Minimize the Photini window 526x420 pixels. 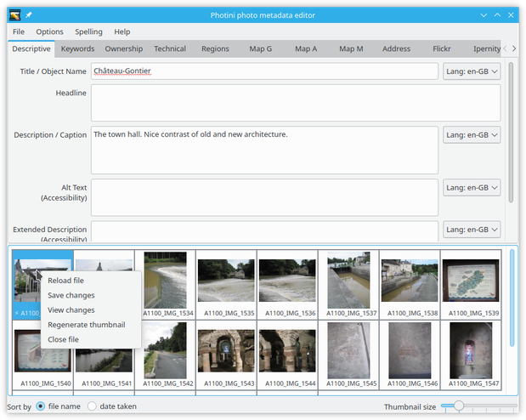[484, 15]
